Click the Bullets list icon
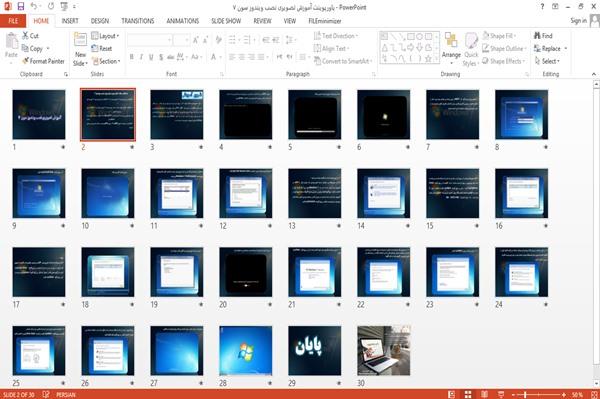This screenshot has width=600, height=399. [x=233, y=40]
